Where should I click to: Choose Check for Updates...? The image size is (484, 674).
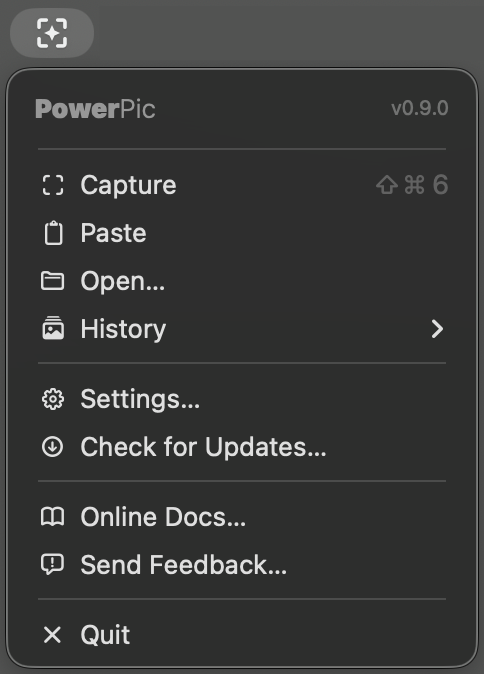tap(242, 447)
